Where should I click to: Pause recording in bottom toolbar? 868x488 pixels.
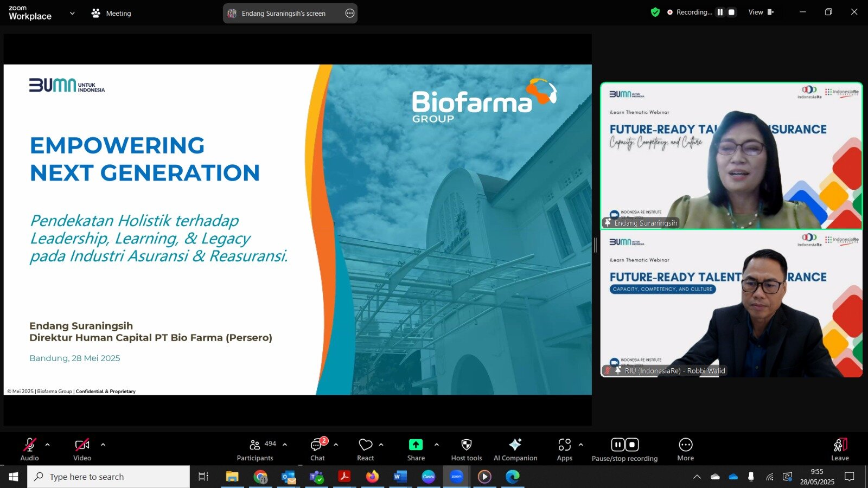[x=618, y=445]
